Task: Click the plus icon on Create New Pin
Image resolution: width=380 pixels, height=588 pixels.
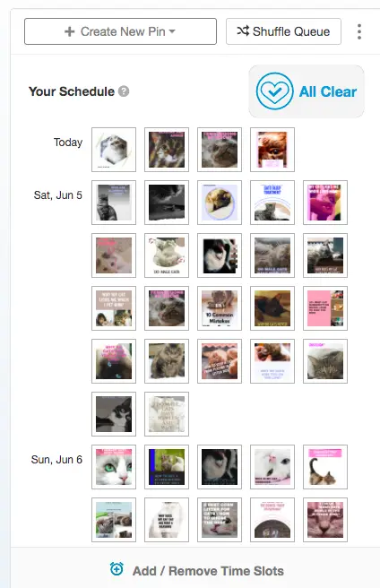Action: 70,31
